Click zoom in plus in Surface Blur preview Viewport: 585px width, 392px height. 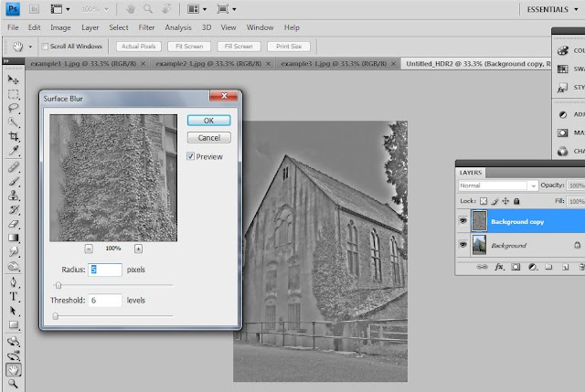pos(138,249)
